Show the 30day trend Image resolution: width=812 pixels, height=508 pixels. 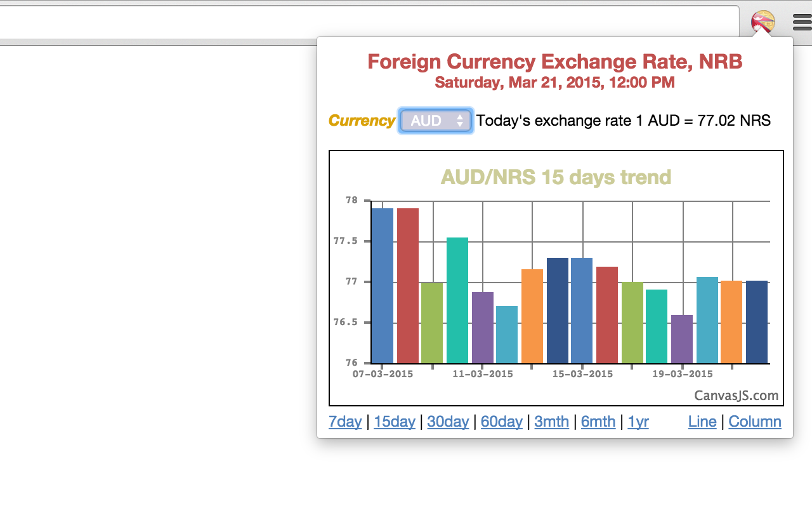click(448, 422)
